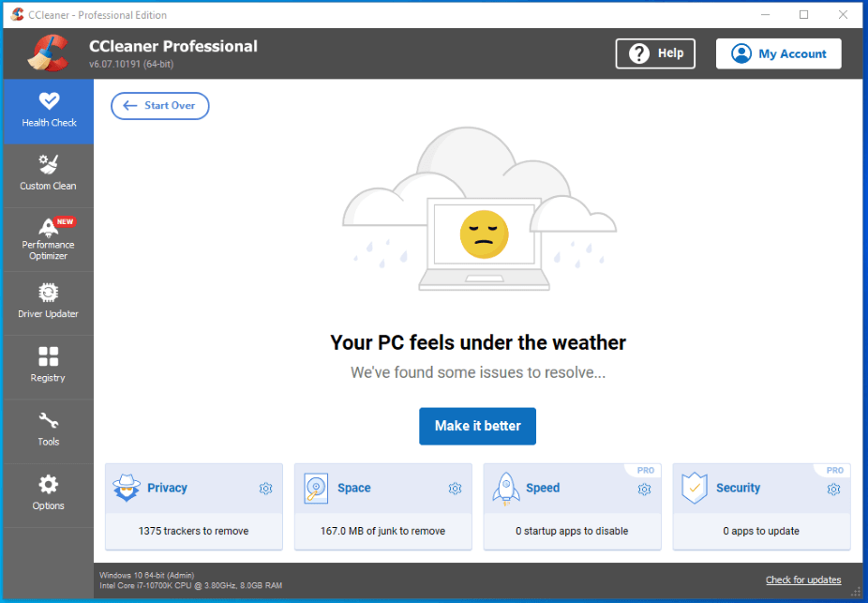Click the 'Windows 10 64-bit (Admin)' status text
Viewport: 868px width, 603px height.
(x=146, y=575)
